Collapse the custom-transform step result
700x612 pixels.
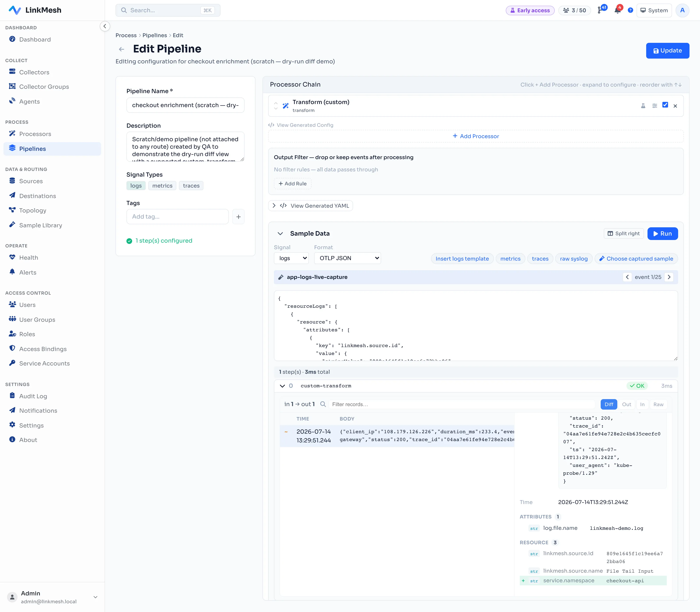click(x=282, y=386)
